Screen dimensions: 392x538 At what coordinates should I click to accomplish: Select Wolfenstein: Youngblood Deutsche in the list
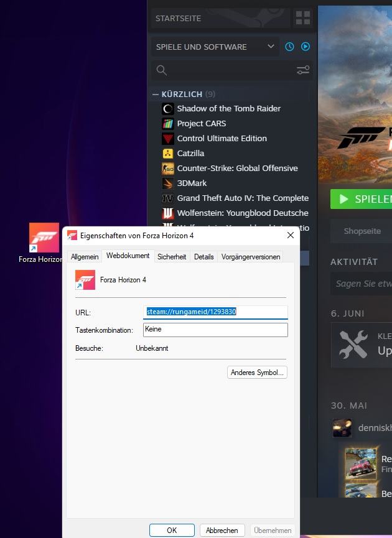(243, 213)
